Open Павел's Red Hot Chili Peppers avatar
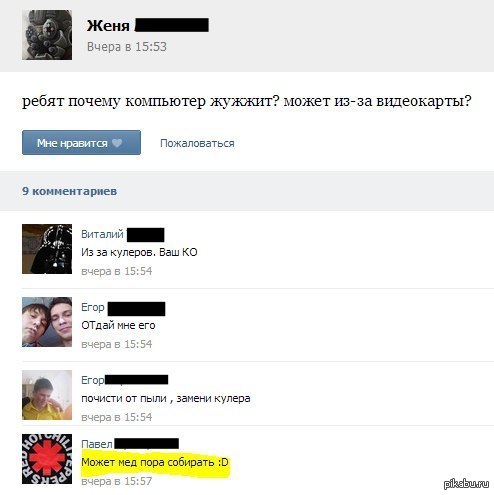Image resolution: width=494 pixels, height=495 pixels. [x=47, y=459]
